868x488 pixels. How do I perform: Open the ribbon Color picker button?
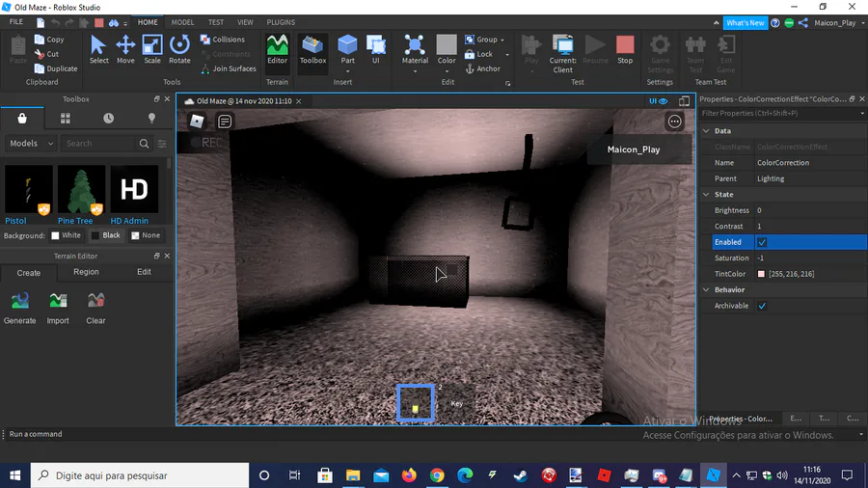click(x=447, y=49)
